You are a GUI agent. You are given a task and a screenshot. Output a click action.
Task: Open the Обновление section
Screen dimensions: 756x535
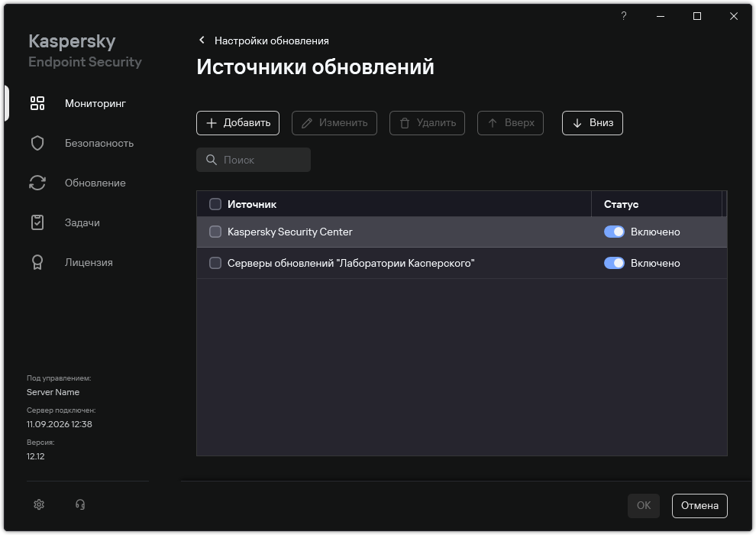tap(95, 183)
